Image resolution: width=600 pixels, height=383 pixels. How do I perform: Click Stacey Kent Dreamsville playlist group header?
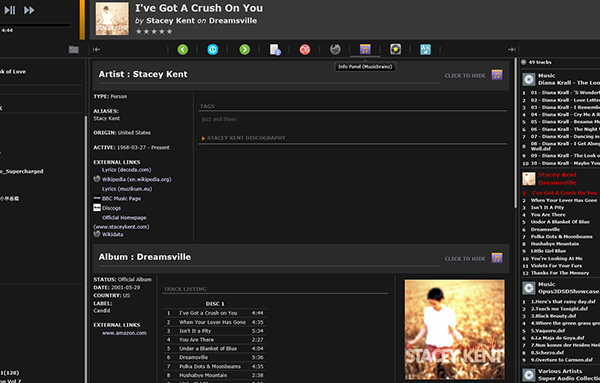557,179
